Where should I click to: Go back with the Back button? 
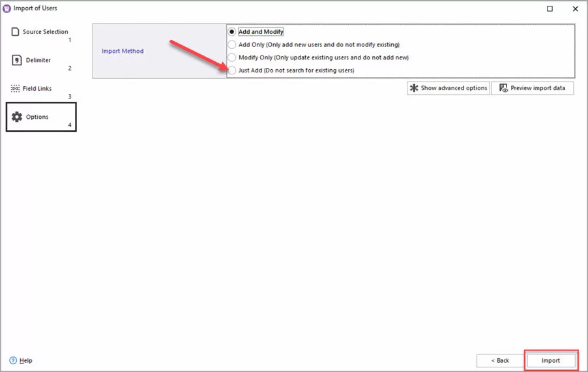pyautogui.click(x=499, y=360)
